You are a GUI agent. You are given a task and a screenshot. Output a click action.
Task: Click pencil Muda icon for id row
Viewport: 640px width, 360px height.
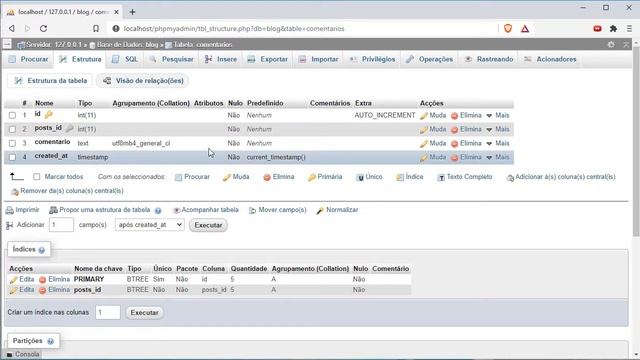(424, 116)
